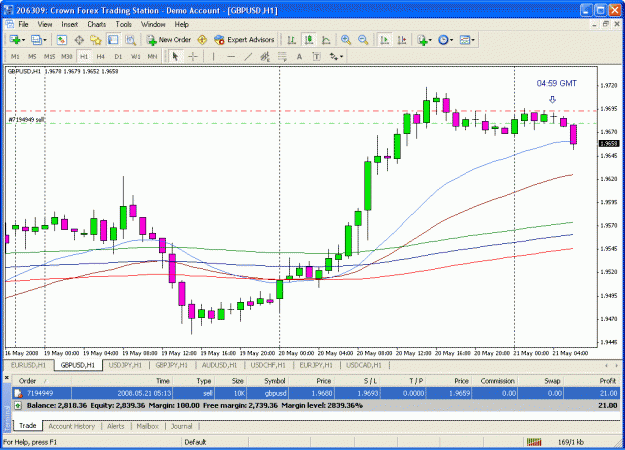Open the Window menu
This screenshot has width=625, height=450.
pos(153,24)
